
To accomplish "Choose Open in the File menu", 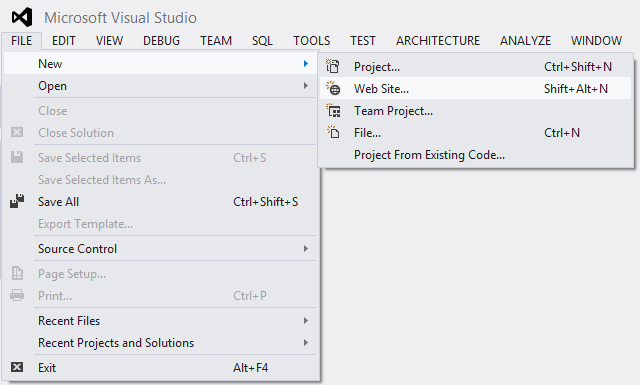I will [x=160, y=86].
